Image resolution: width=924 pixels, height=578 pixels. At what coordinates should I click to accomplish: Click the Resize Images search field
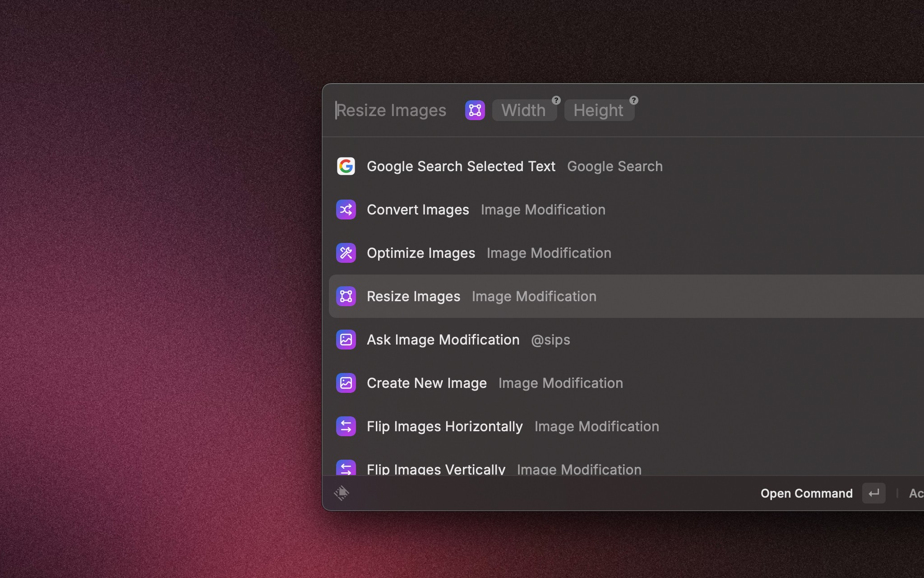click(391, 110)
